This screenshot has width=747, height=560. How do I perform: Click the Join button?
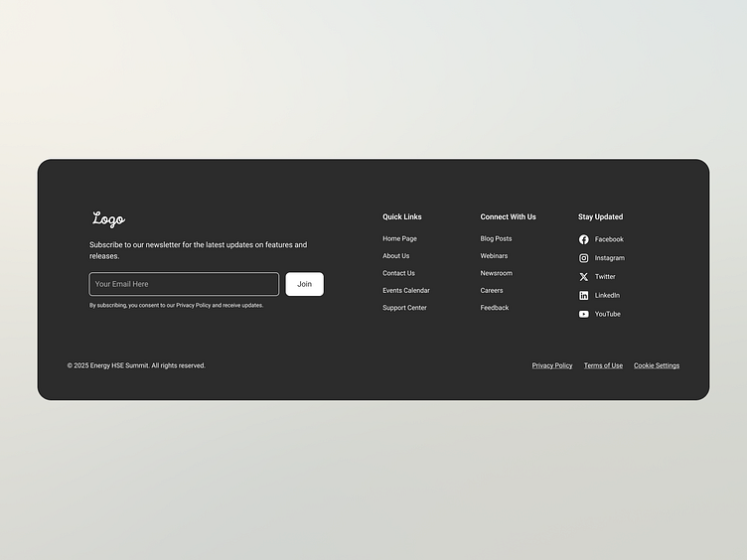click(x=304, y=284)
